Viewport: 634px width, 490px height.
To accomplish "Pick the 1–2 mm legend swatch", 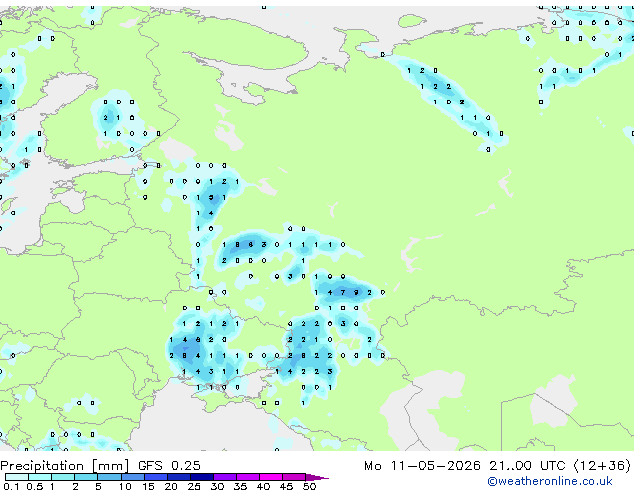I will pos(63,477).
